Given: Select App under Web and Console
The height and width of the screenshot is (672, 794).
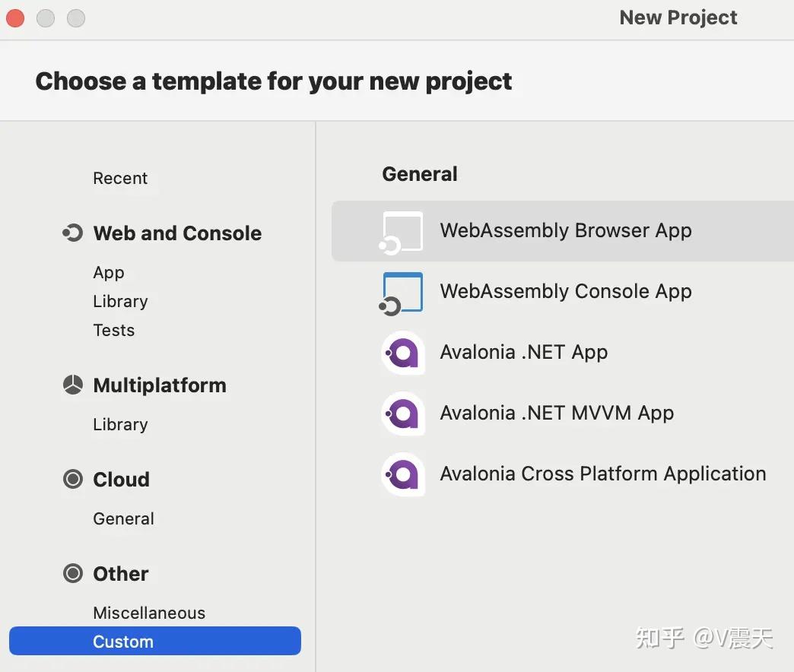Looking at the screenshot, I should tap(109, 273).
